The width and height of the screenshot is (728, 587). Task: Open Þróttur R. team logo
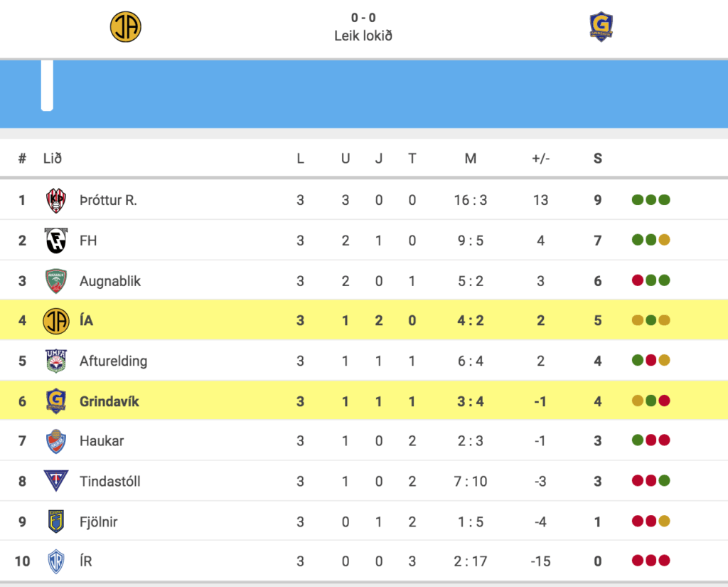point(56,201)
